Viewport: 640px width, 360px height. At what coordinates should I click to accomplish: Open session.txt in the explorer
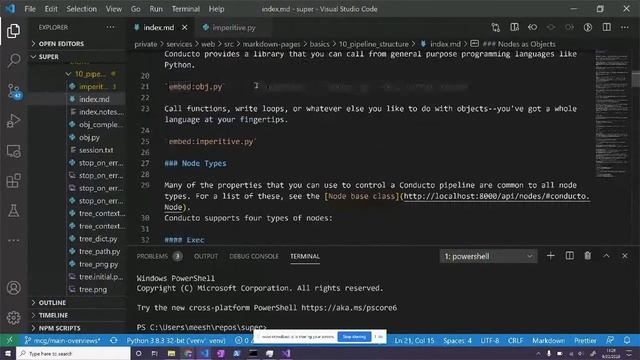(x=97, y=150)
